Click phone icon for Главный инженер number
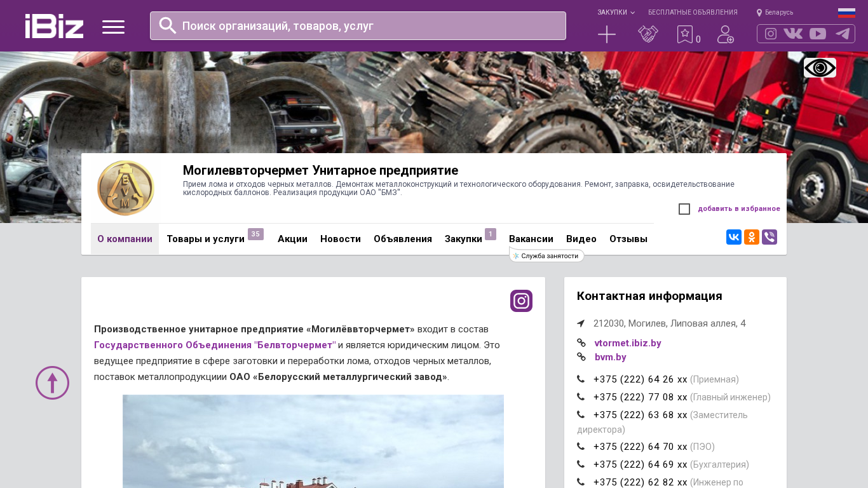 (581, 397)
